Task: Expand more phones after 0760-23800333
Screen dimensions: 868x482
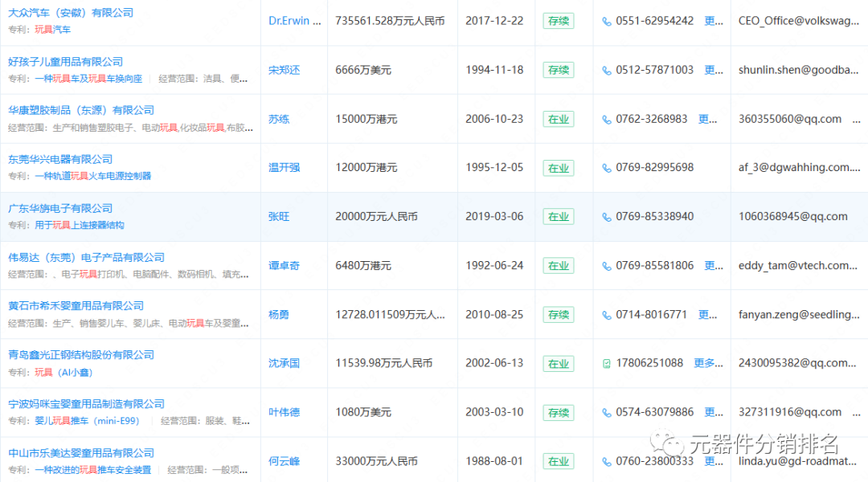Action: click(714, 461)
